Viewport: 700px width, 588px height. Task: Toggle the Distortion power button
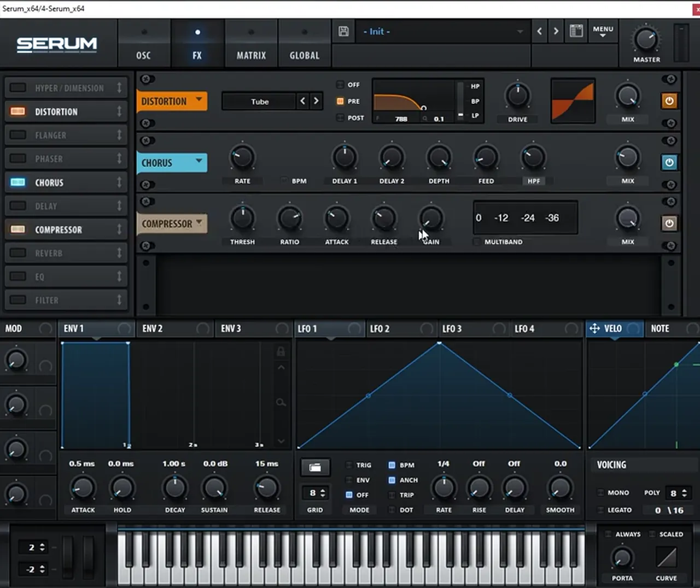(669, 101)
